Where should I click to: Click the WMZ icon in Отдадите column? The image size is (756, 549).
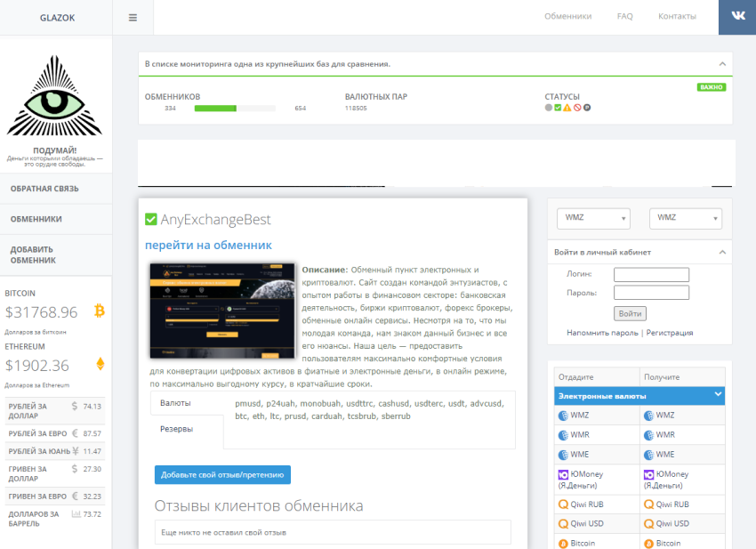(x=563, y=416)
